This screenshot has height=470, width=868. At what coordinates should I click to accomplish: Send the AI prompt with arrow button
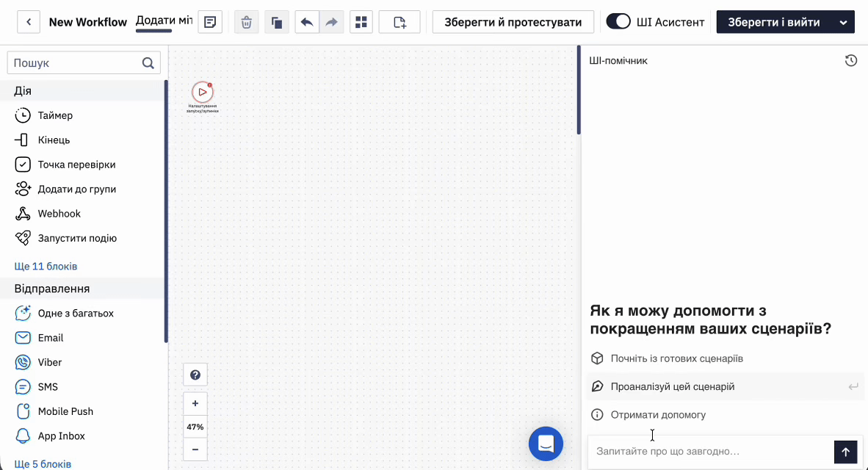845,452
